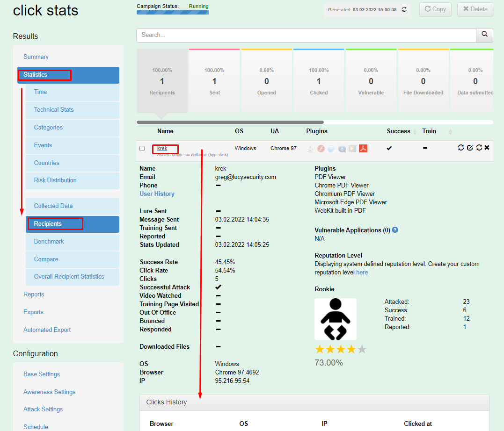The width and height of the screenshot is (504, 431).
Task: Select the File Downloaded stat tile
Action: tap(423, 81)
